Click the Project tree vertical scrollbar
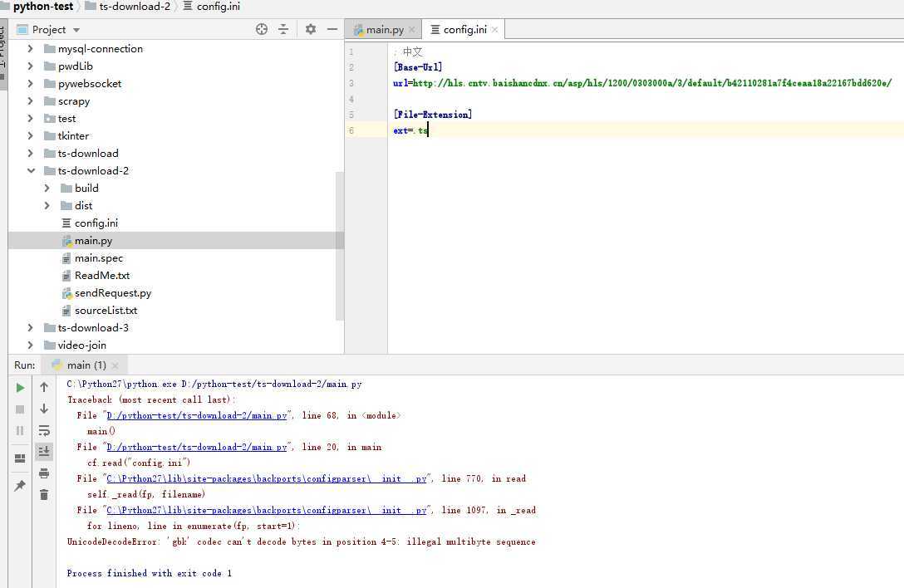This screenshot has height=588, width=904. point(340,246)
